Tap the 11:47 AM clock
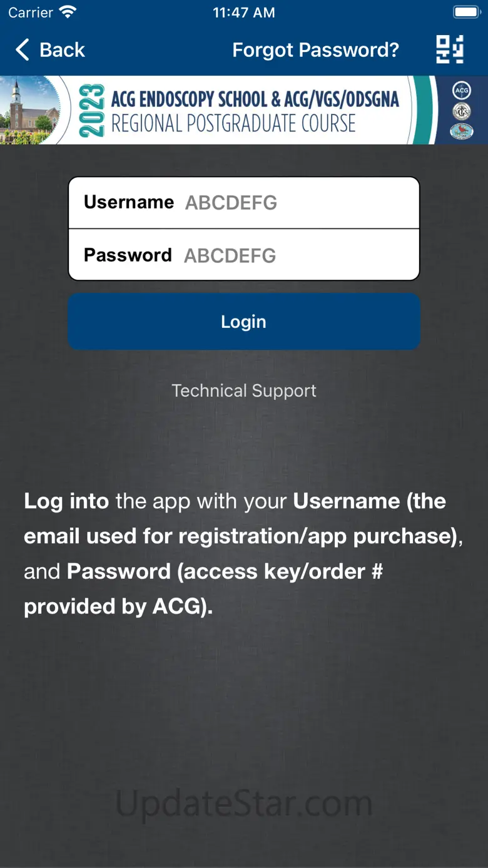This screenshot has height=868, width=488. pos(244,13)
